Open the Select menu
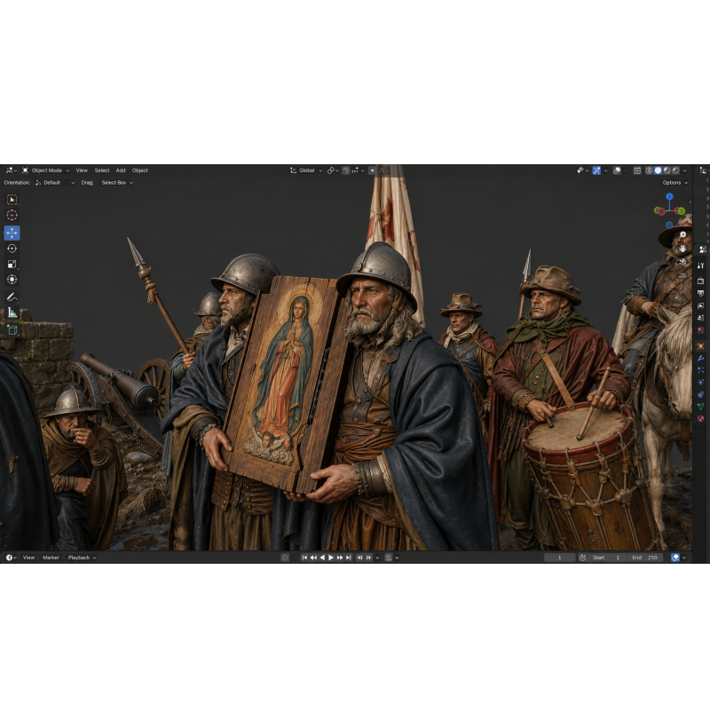This screenshot has height=728, width=710. (x=102, y=170)
